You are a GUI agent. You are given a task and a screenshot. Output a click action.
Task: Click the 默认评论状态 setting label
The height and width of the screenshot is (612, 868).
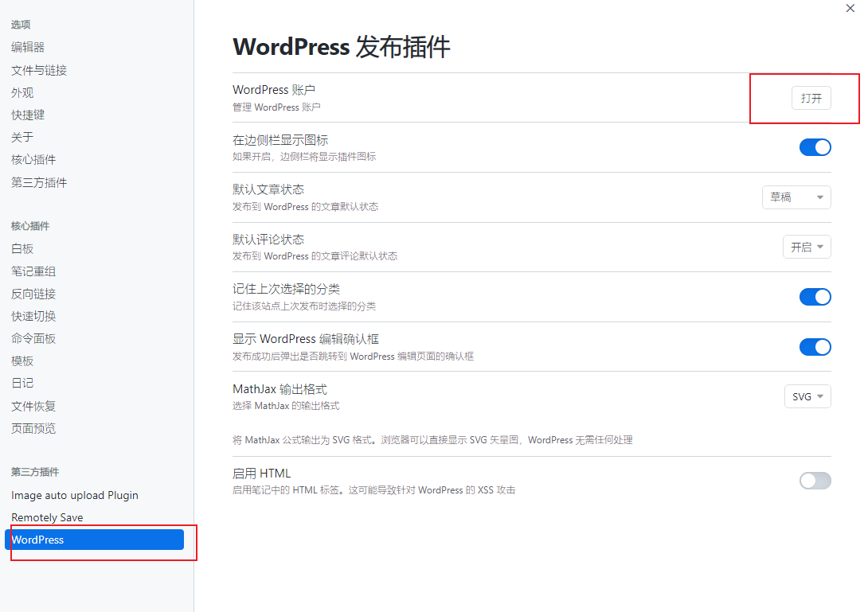(x=268, y=239)
